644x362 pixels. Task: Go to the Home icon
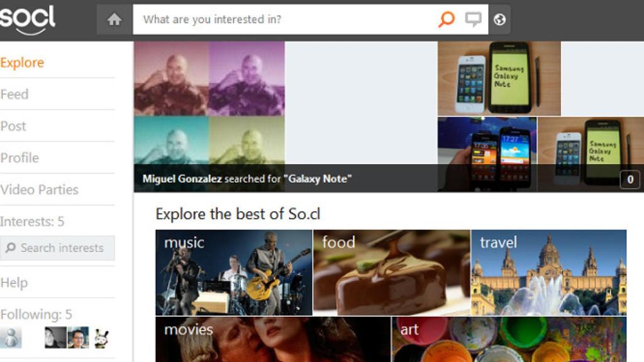114,19
